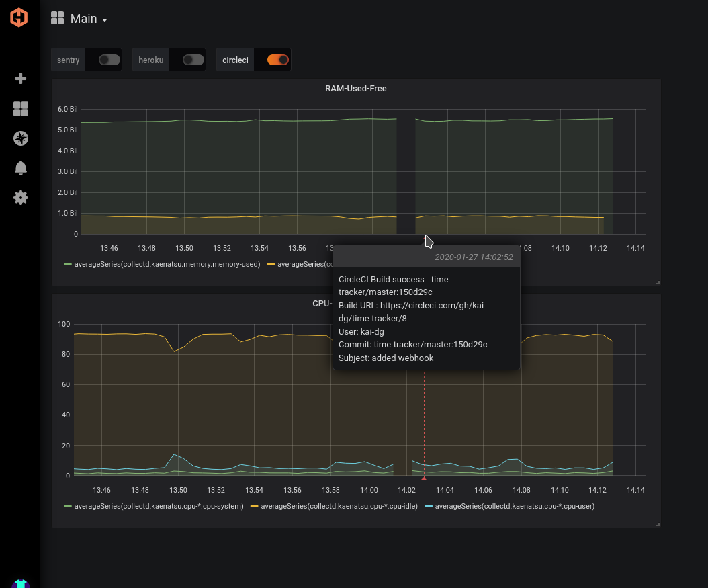Click the dashboard grid icon beside Main
This screenshot has width=708, height=588.
coord(58,19)
